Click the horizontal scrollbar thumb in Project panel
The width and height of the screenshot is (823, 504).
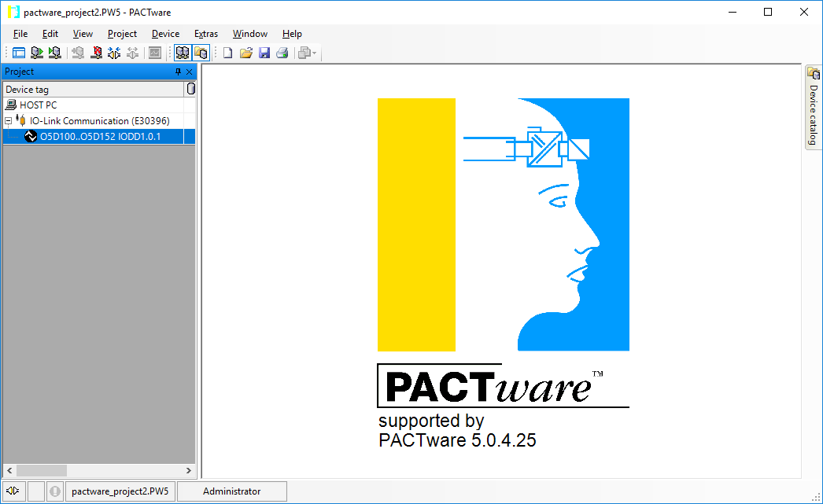coord(42,470)
